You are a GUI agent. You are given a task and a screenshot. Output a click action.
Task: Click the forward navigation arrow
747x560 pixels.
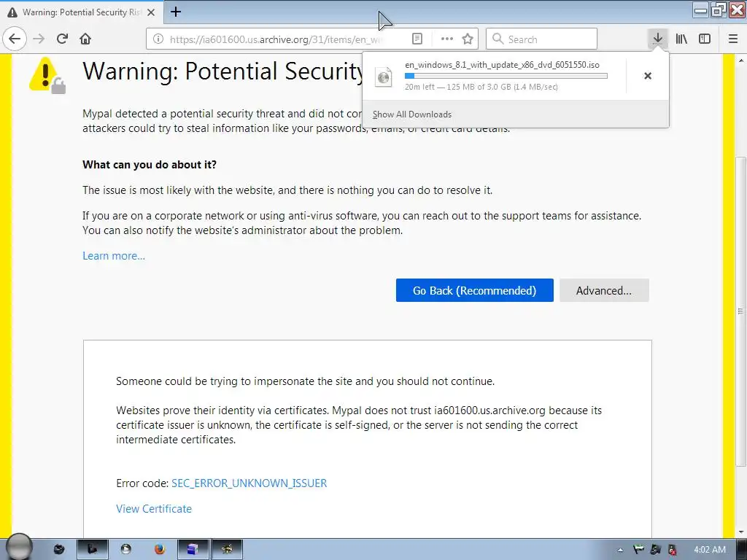click(39, 39)
